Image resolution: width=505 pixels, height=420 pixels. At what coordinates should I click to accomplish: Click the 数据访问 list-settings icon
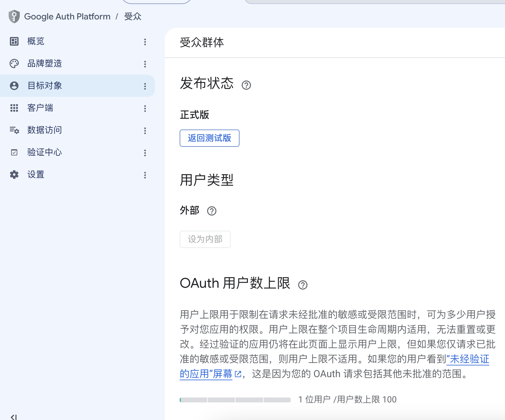click(x=14, y=130)
